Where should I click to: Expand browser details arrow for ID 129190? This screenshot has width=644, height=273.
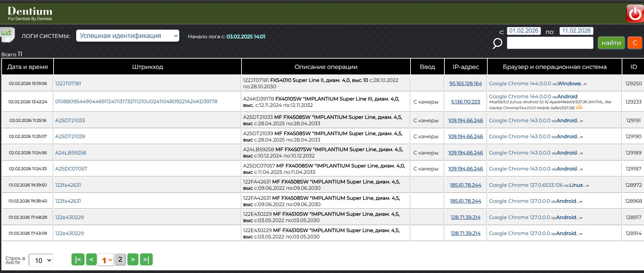click(x=581, y=137)
